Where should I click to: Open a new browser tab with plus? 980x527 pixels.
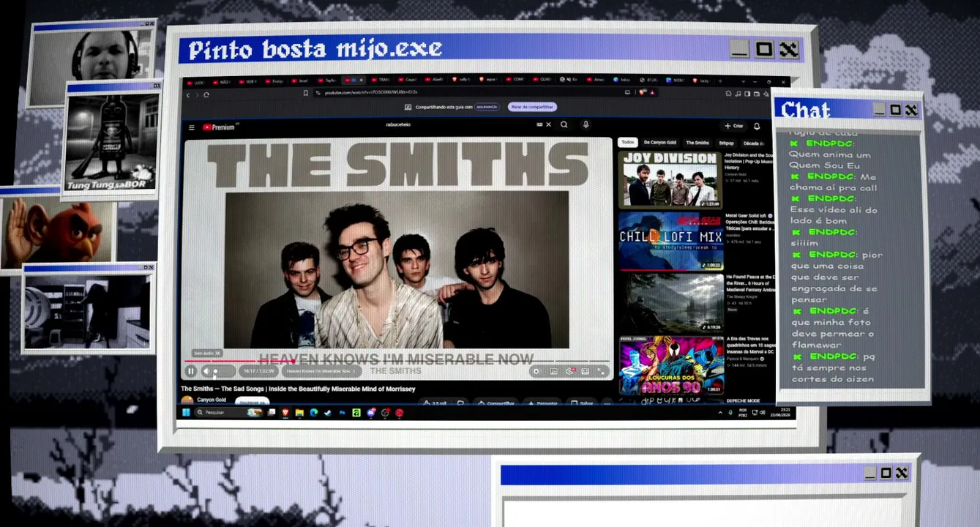click(x=721, y=81)
